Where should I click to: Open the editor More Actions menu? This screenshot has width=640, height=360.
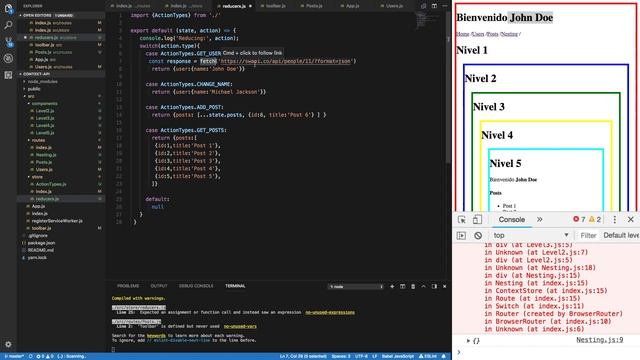[444, 6]
